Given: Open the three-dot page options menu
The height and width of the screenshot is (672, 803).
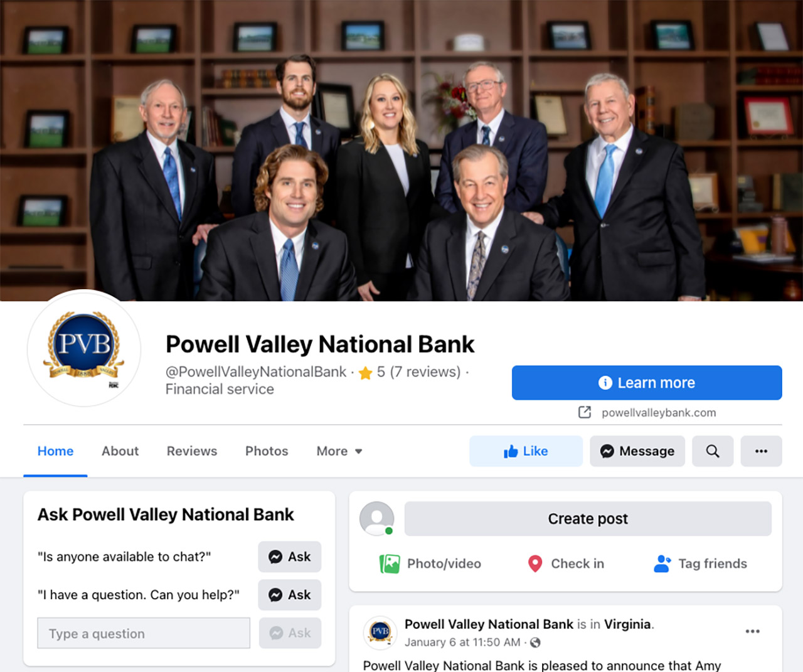Looking at the screenshot, I should tap(761, 451).
